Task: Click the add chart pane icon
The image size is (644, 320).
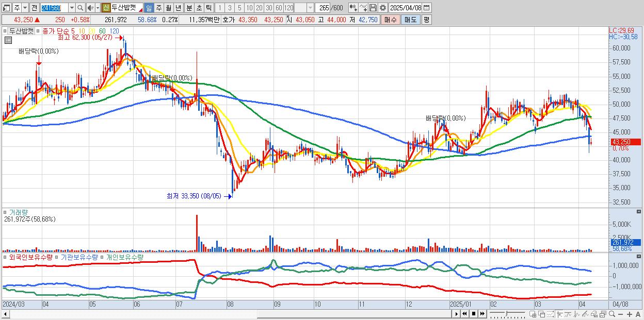Action: click(533, 314)
